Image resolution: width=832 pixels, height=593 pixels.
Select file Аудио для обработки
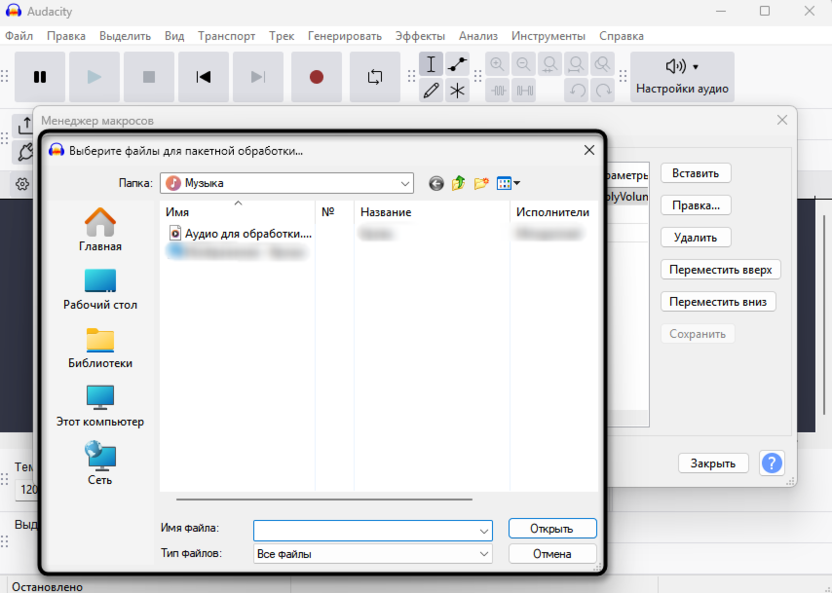click(240, 233)
